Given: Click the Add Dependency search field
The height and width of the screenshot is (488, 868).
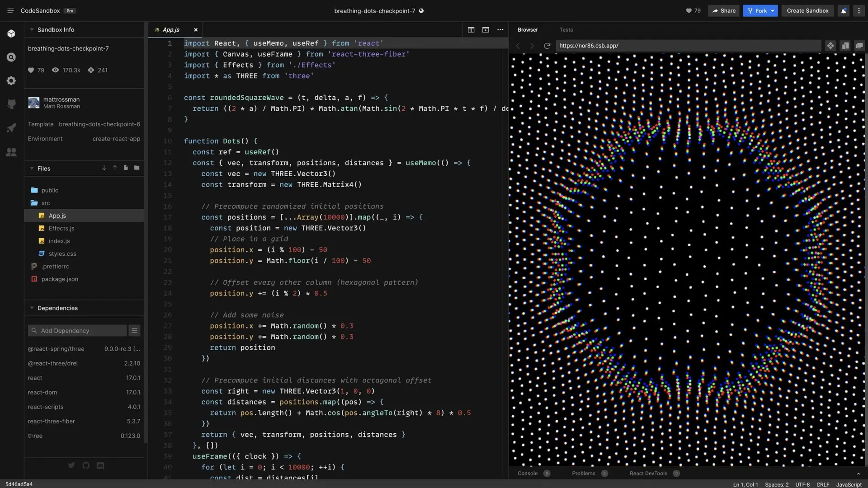Looking at the screenshot, I should click(x=78, y=331).
